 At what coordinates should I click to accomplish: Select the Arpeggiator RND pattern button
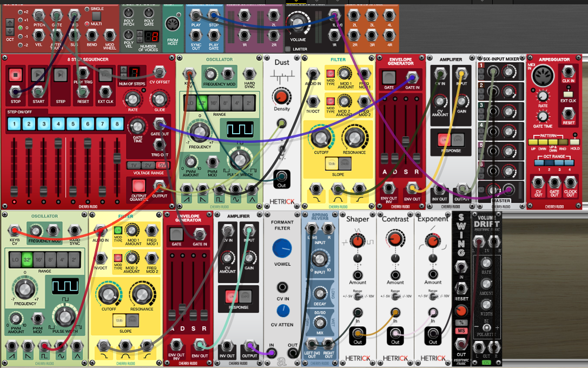click(563, 142)
